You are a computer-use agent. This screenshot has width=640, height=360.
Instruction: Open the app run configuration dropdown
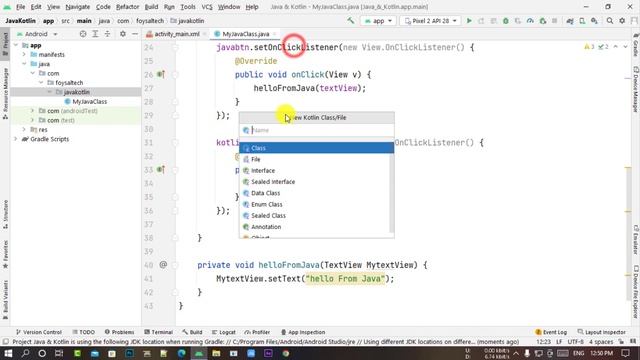click(x=378, y=20)
